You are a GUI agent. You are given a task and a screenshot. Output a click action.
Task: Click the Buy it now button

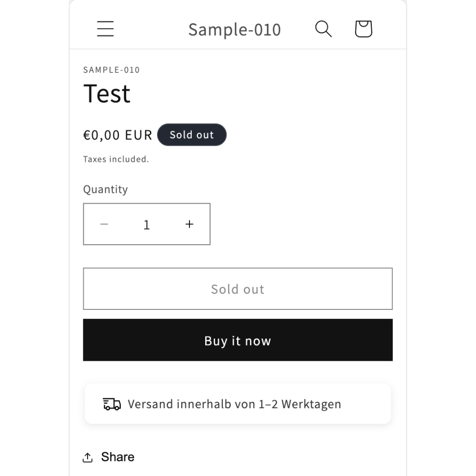[x=238, y=340]
